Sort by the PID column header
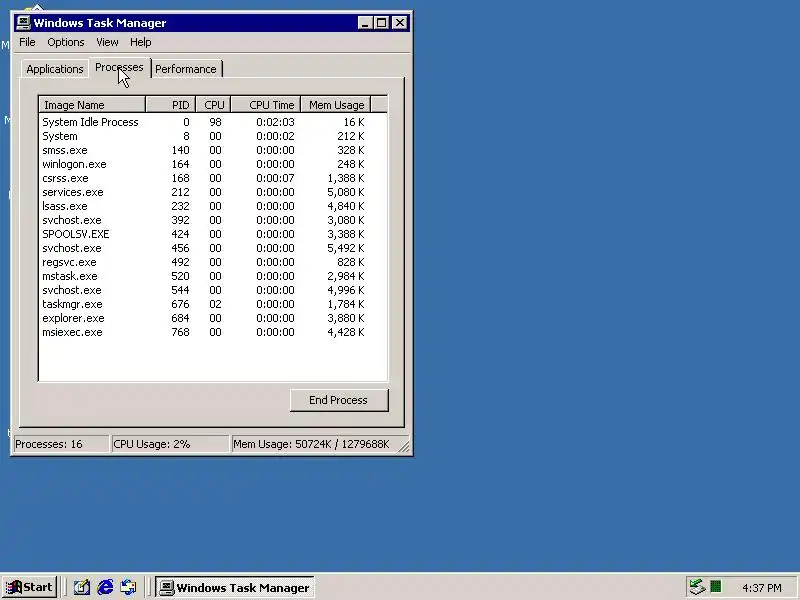 coord(171,105)
